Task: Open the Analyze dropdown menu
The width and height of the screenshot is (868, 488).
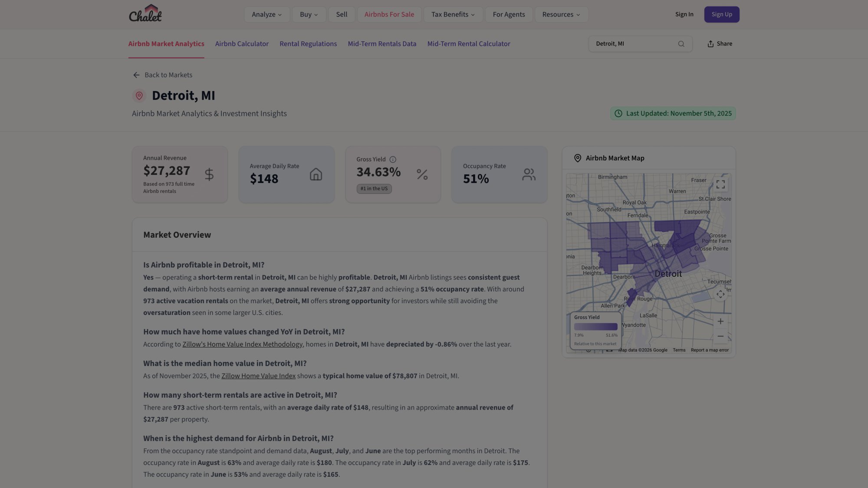Action: 266,14
